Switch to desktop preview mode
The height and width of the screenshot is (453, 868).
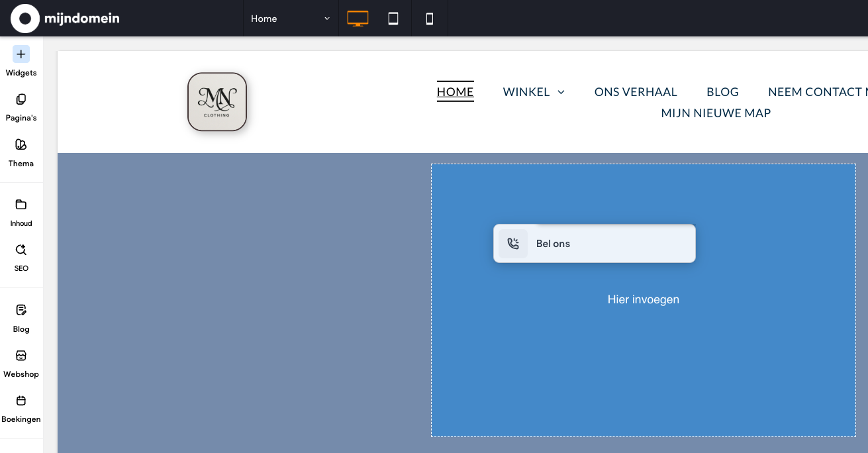pos(358,19)
